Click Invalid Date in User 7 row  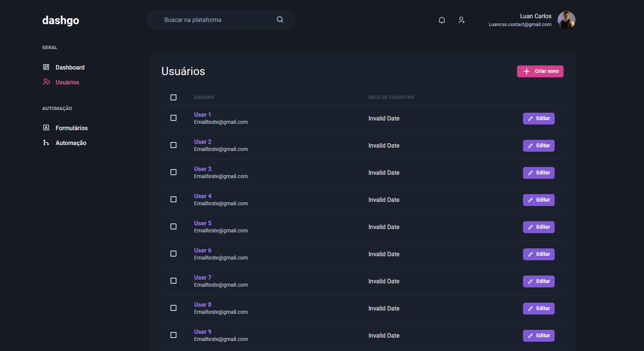(x=384, y=281)
